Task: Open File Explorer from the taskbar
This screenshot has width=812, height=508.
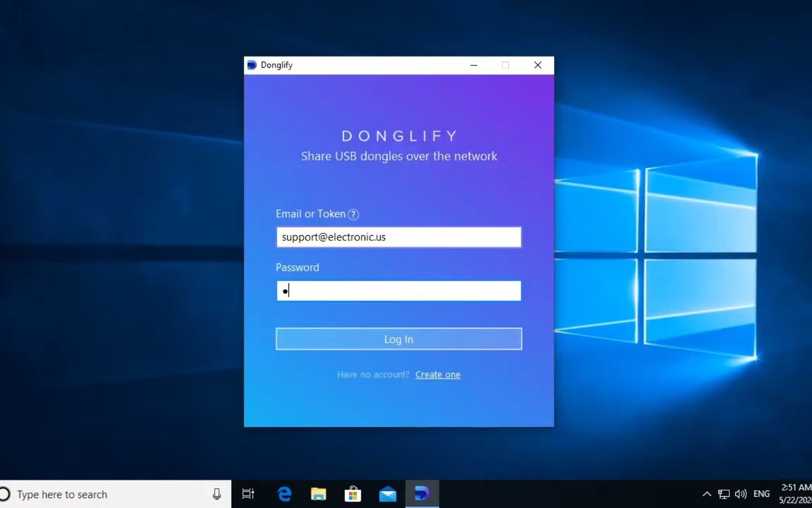Action: (x=318, y=494)
